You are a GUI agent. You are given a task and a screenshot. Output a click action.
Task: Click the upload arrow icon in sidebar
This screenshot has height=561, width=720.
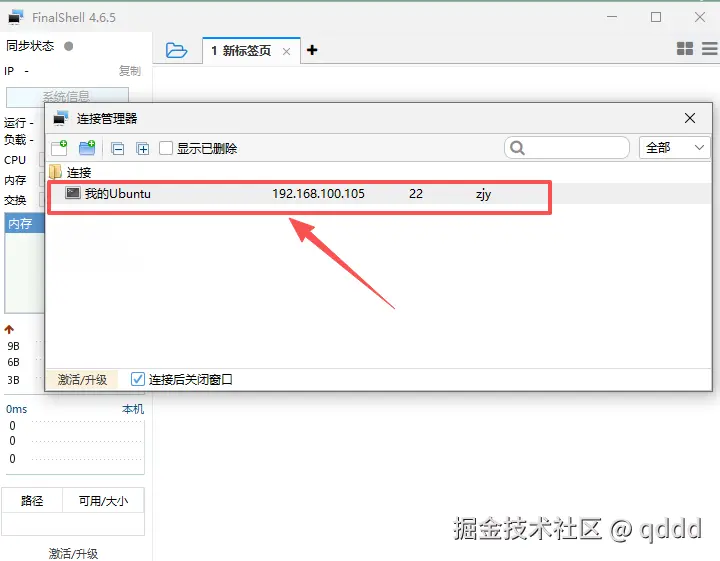9,329
